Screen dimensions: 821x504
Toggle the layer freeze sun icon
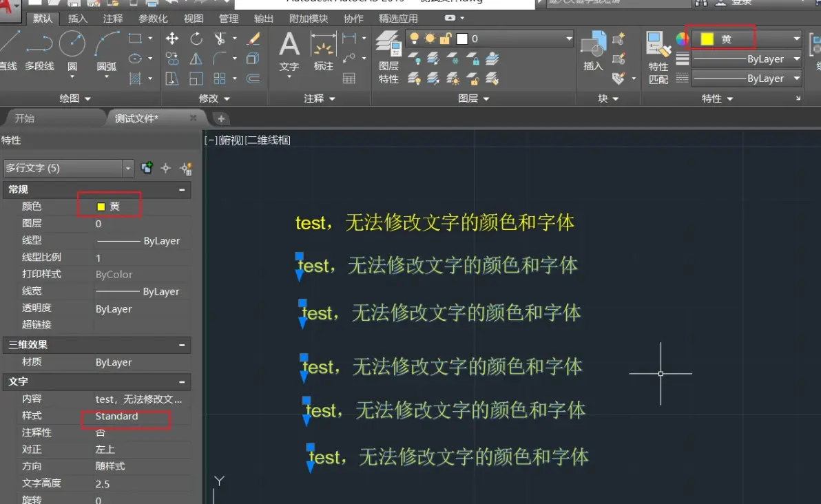[x=430, y=38]
